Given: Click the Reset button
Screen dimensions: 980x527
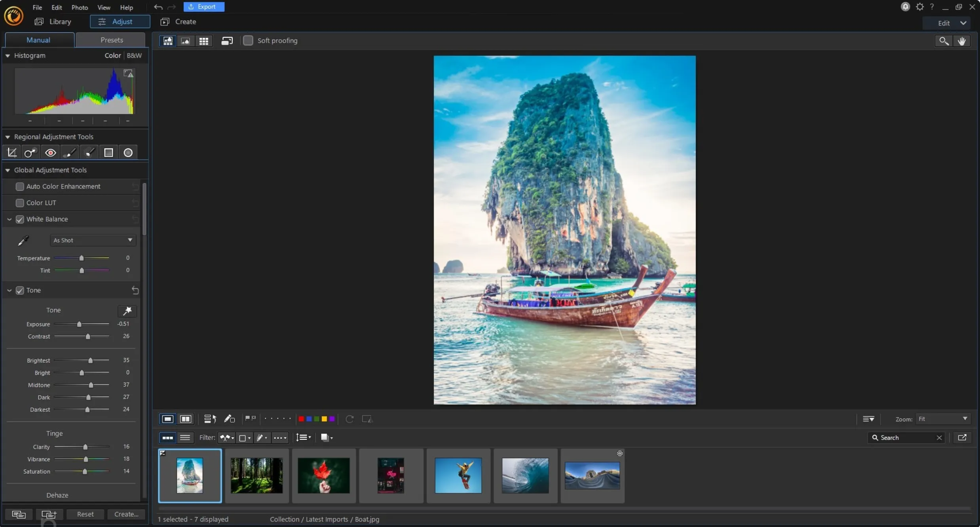Looking at the screenshot, I should click(x=85, y=514).
